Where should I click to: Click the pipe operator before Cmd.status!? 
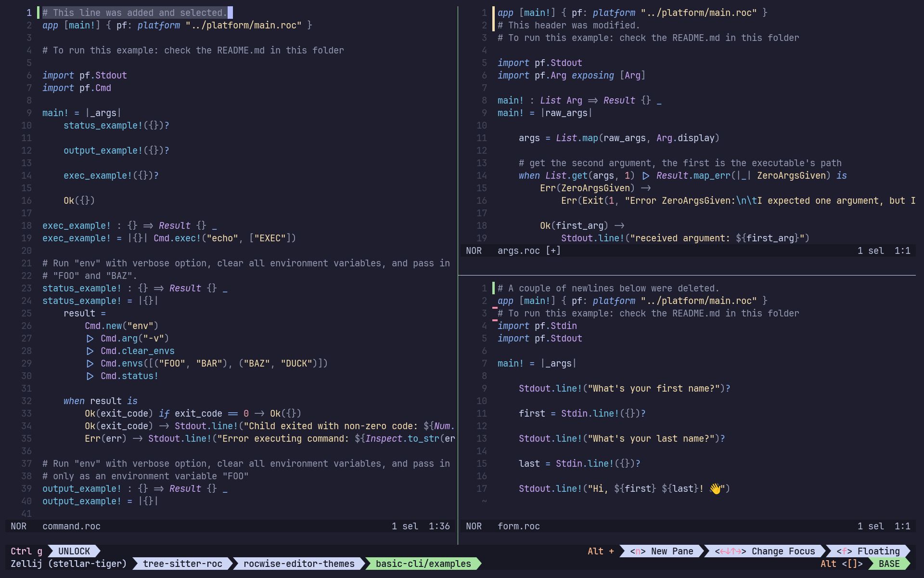pos(90,376)
